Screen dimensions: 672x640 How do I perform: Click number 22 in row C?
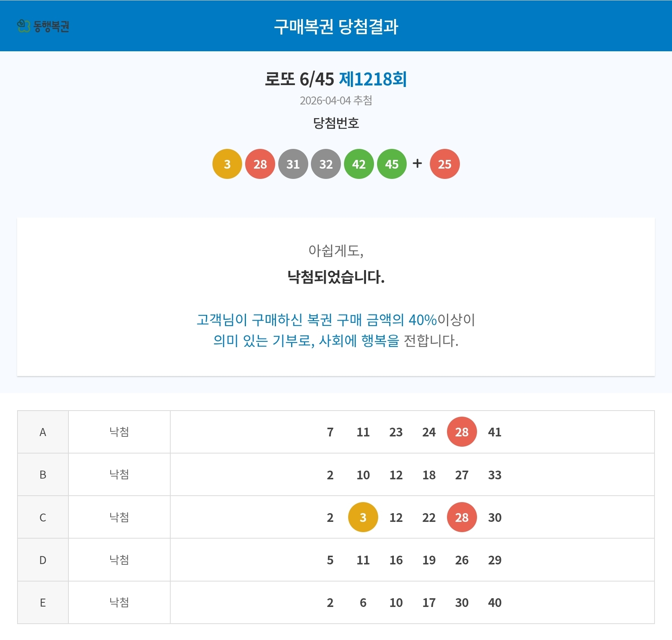point(429,517)
